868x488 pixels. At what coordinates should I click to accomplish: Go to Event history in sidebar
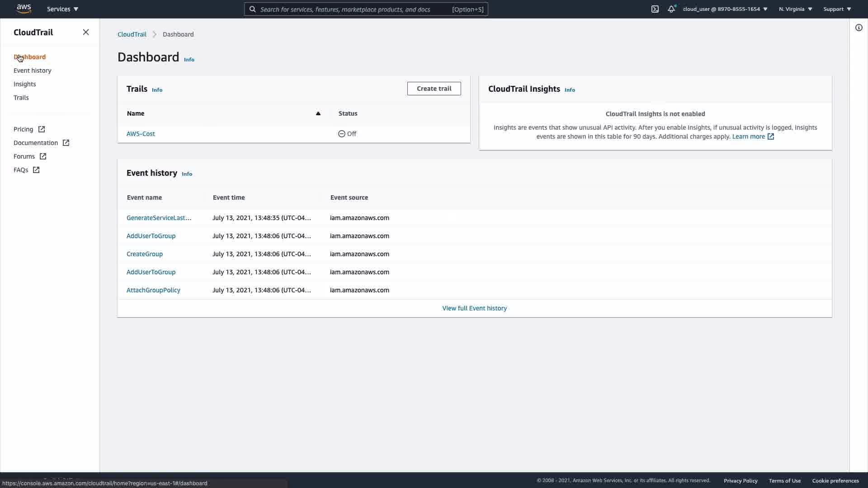33,70
